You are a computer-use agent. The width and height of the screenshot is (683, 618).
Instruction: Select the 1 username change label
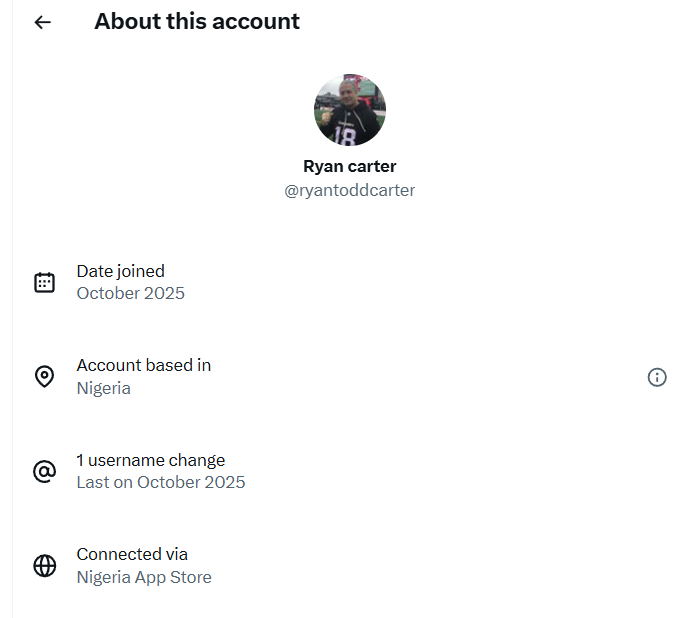[151, 460]
